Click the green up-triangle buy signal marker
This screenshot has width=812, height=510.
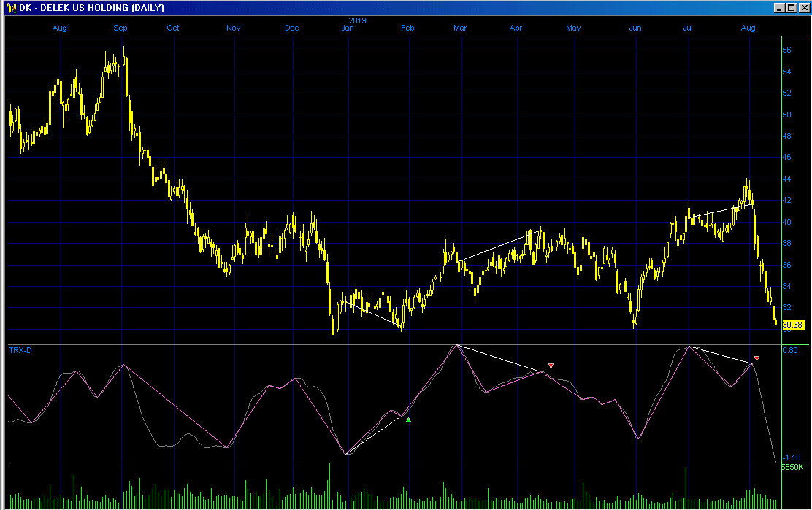pyautogui.click(x=409, y=420)
